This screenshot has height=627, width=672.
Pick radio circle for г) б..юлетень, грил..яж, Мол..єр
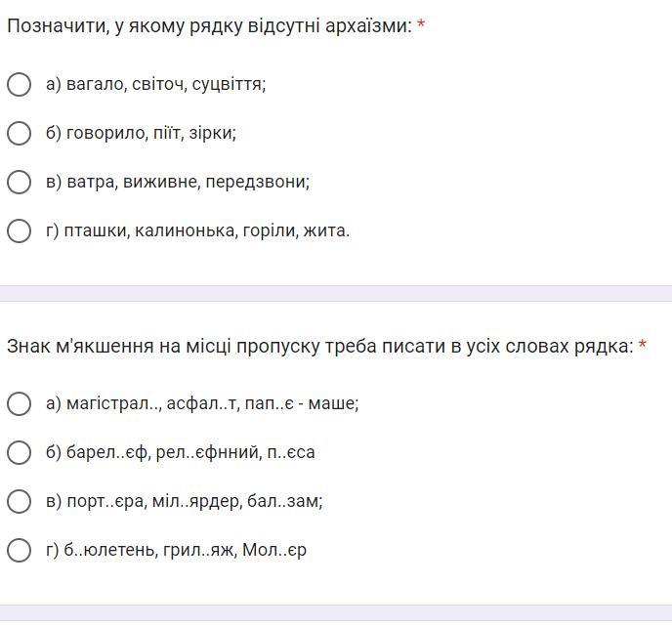coord(19,550)
